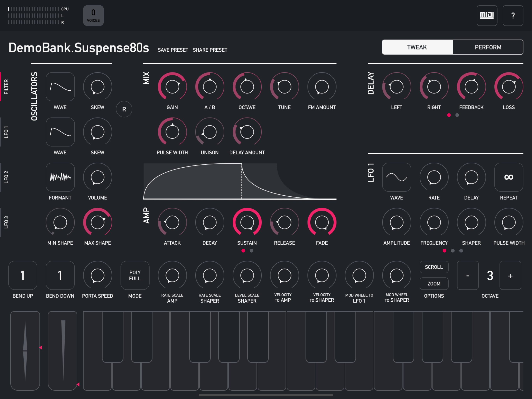This screenshot has height=399, width=532.
Task: Click the question mark help icon
Action: (513, 15)
